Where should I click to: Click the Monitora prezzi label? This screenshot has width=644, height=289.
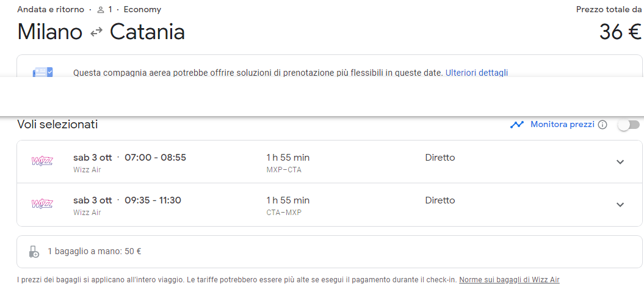tap(562, 124)
